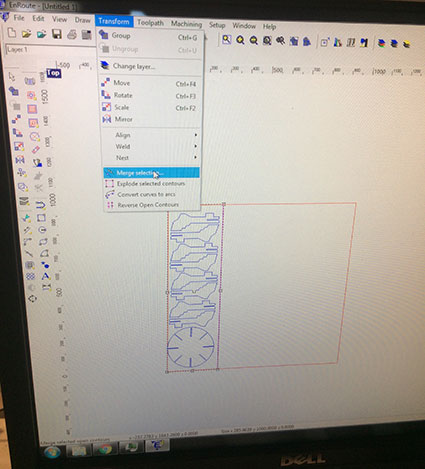The height and width of the screenshot is (469, 425).
Task: Click the Save floppy disk icon
Action: (57, 34)
